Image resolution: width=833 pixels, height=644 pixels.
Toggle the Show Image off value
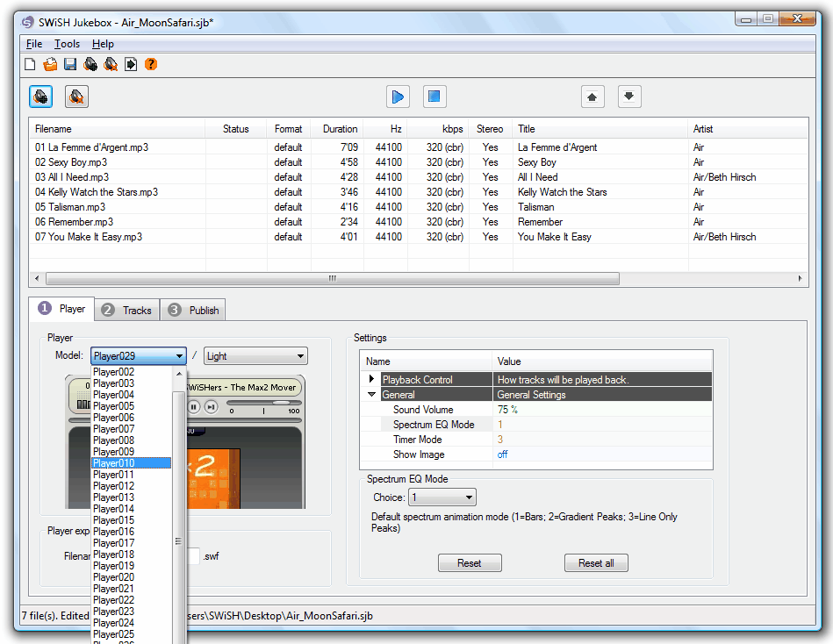pyautogui.click(x=503, y=454)
